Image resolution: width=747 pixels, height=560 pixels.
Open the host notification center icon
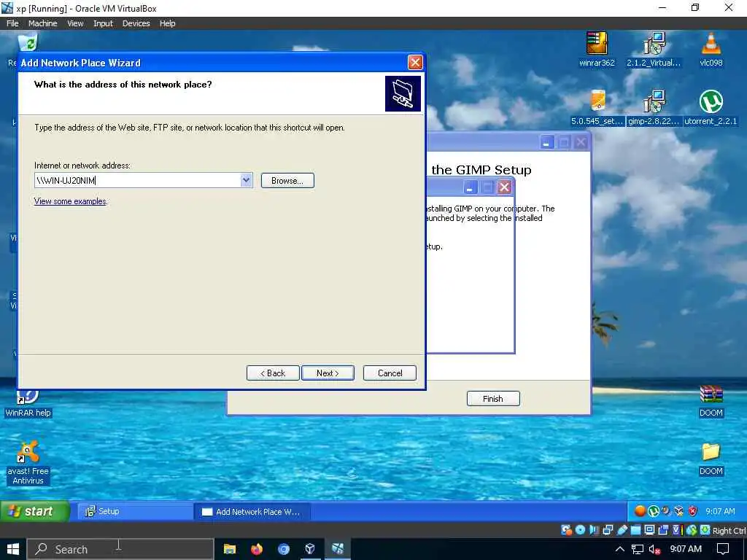pyautogui.click(x=723, y=549)
